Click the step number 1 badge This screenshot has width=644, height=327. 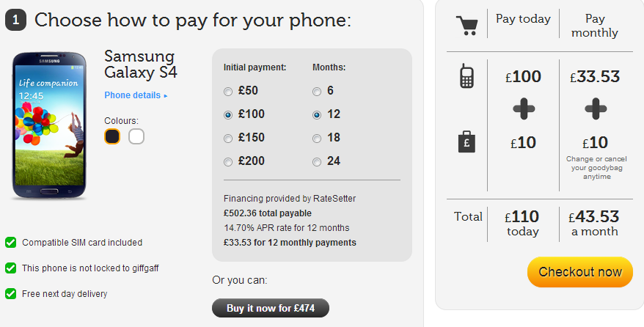point(15,20)
